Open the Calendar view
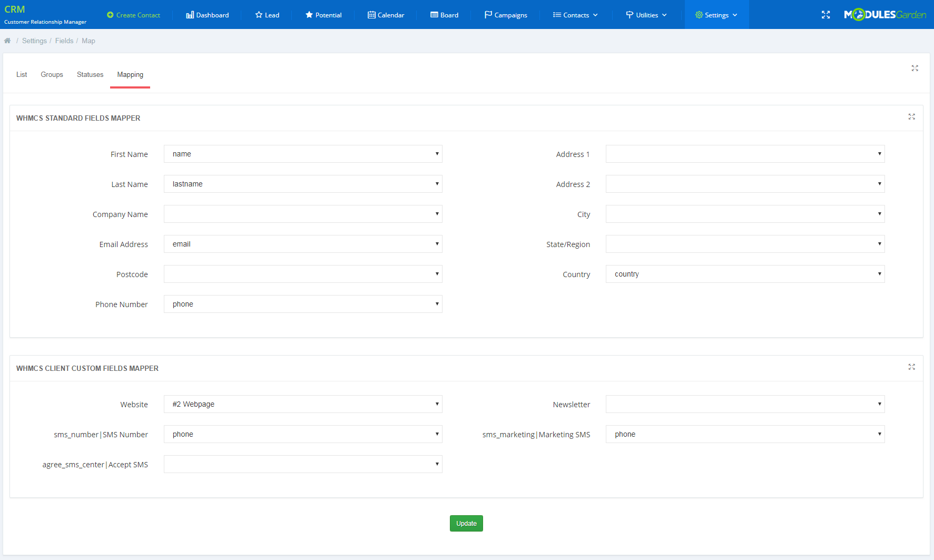This screenshot has width=934, height=560. click(386, 15)
